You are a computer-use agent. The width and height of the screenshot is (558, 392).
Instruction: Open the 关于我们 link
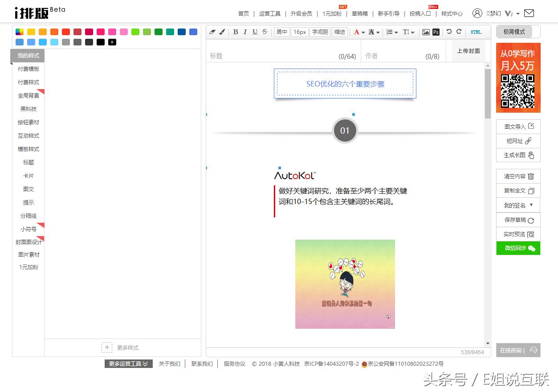click(x=169, y=363)
